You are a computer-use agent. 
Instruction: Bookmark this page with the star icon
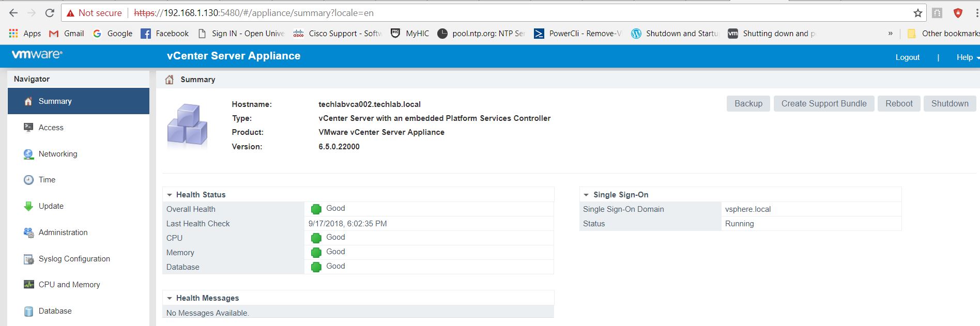pyautogui.click(x=917, y=13)
